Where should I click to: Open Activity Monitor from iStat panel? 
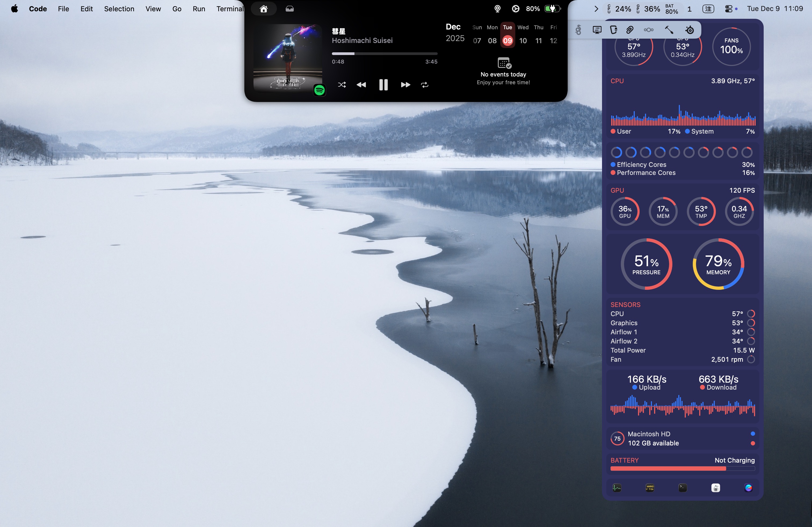[617, 488]
